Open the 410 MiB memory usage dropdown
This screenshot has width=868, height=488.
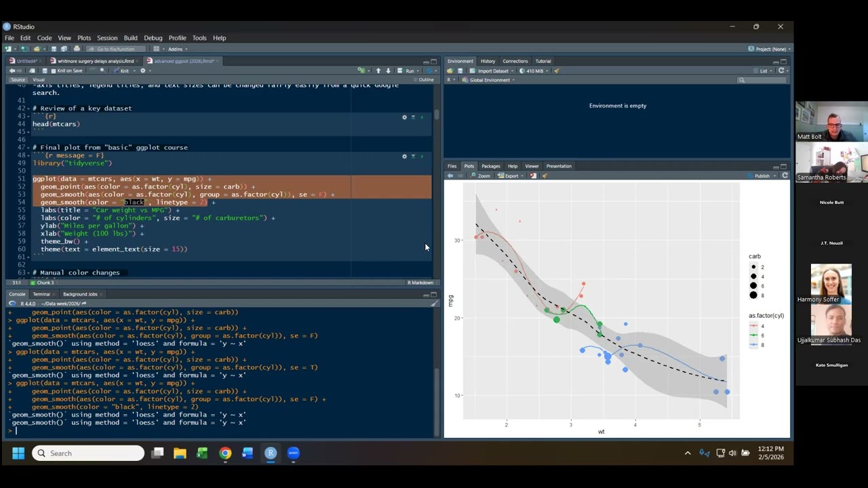pyautogui.click(x=534, y=70)
